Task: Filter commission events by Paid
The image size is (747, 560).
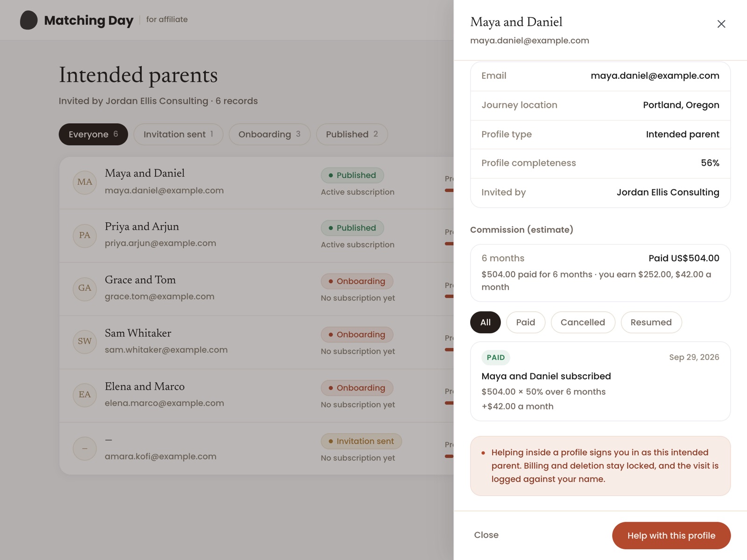Action: click(526, 322)
